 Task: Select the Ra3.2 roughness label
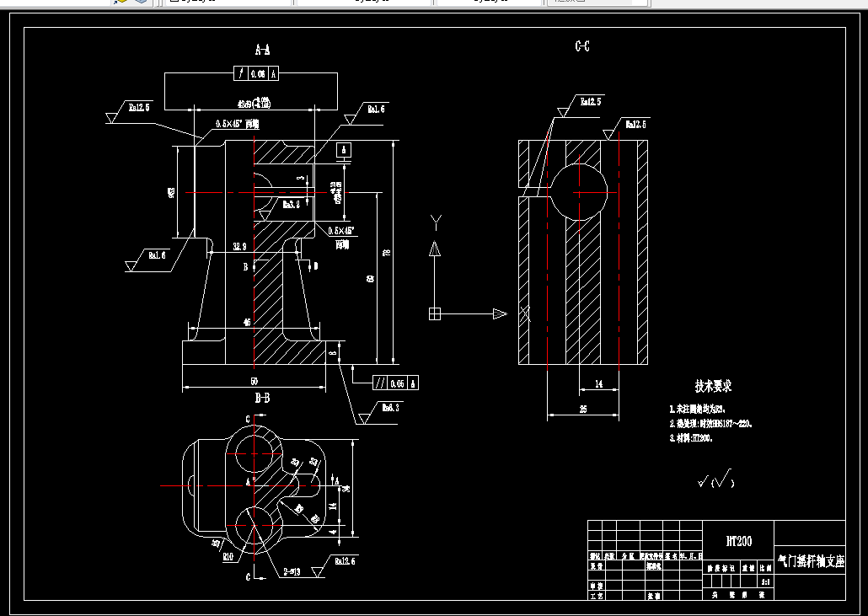pyautogui.click(x=292, y=204)
